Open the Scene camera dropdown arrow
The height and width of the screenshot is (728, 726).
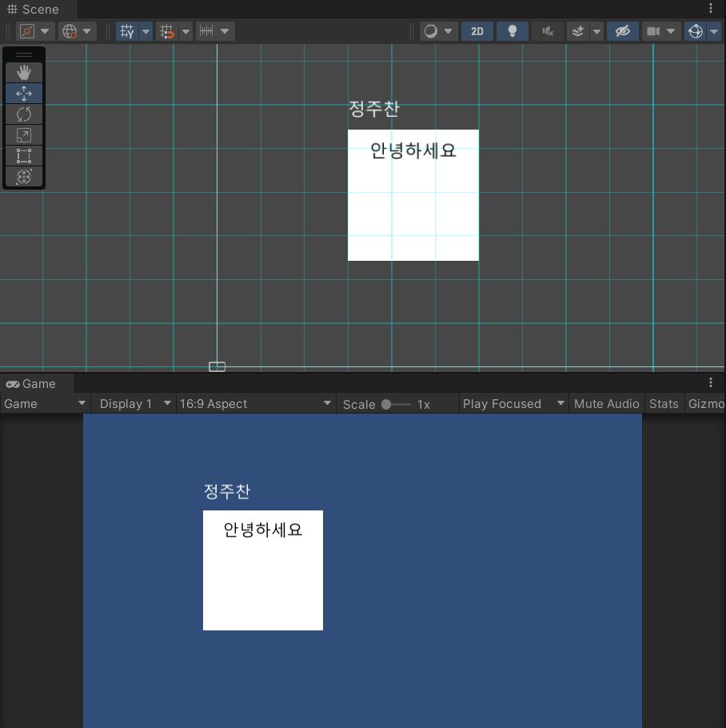[x=672, y=31]
